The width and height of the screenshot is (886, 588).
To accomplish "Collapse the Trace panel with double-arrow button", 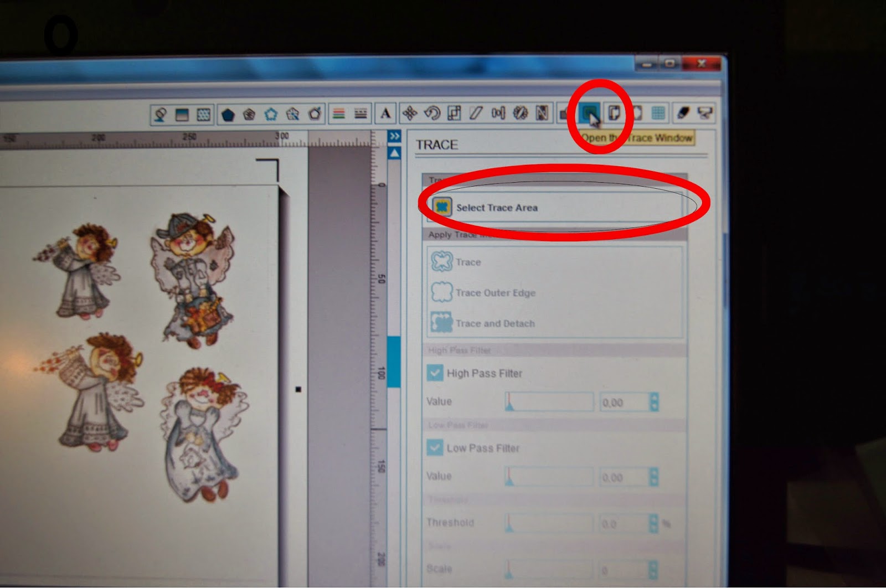I will pos(394,136).
